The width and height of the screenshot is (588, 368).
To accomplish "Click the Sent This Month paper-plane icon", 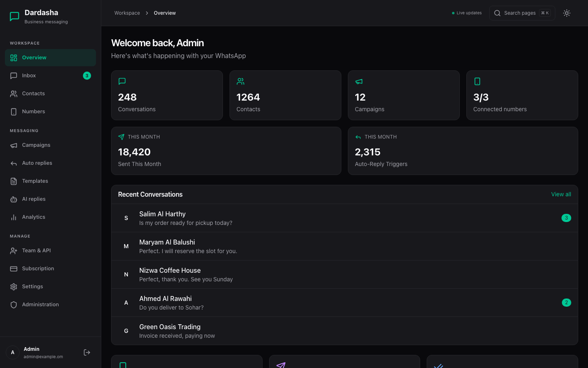I will tap(121, 137).
